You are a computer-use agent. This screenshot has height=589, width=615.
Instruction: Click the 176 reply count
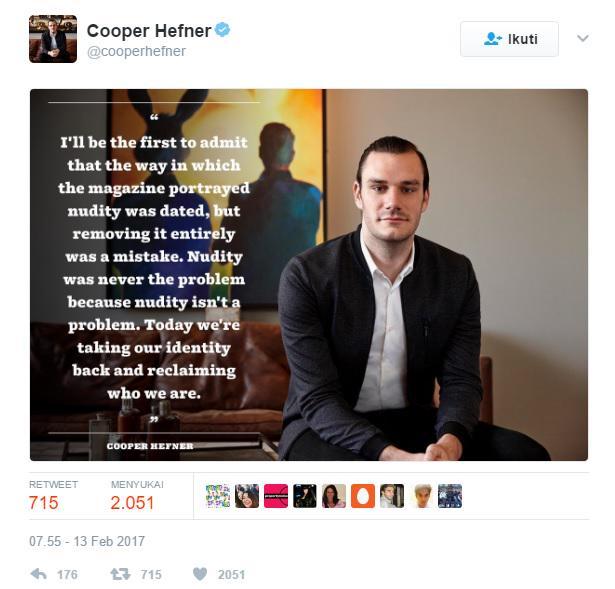(67, 574)
